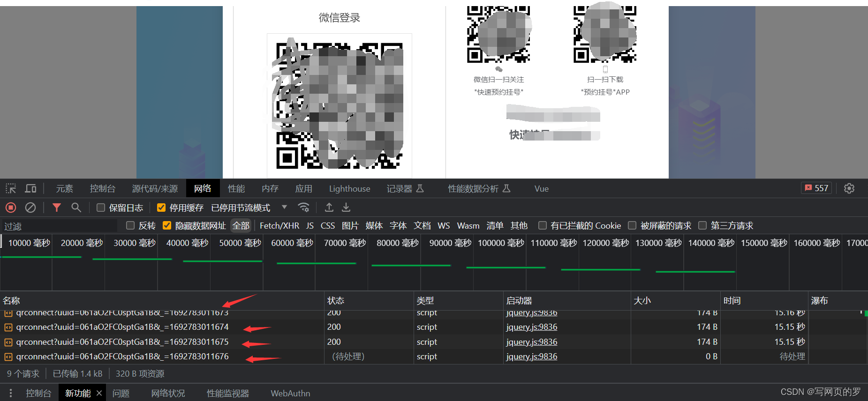The height and width of the screenshot is (401, 868).
Task: Import HAR file with upload arrow
Action: 329,207
